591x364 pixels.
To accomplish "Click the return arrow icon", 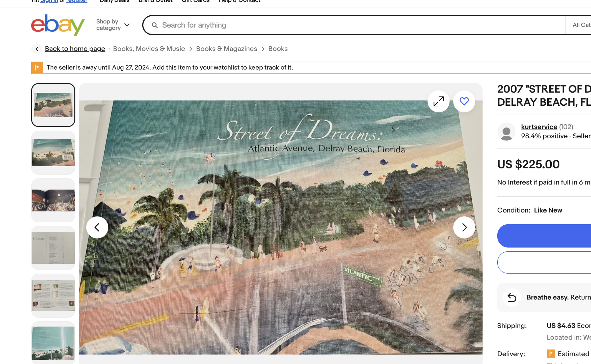I will (512, 297).
